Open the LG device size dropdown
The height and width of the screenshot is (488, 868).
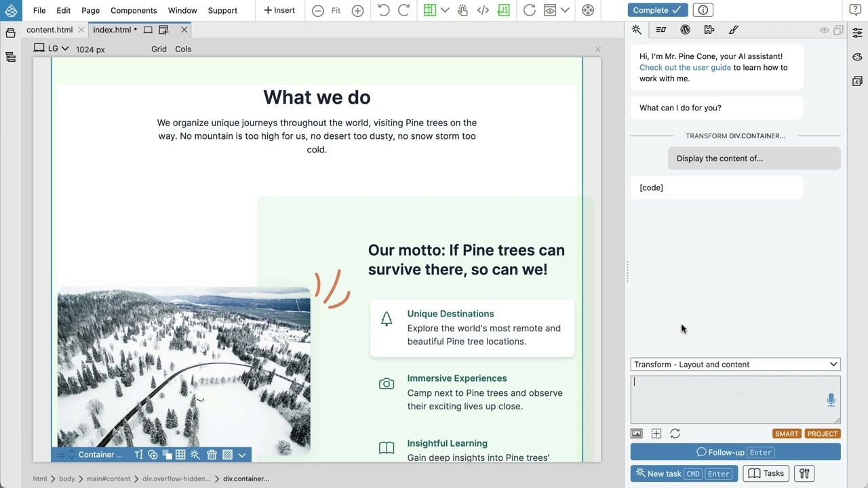(52, 49)
